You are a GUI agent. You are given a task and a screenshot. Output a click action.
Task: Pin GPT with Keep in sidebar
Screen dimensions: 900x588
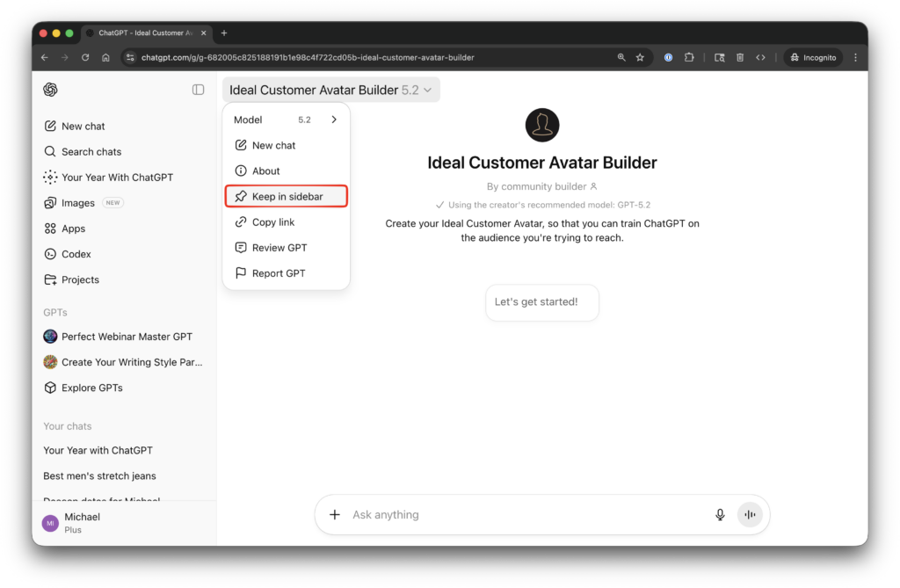[x=287, y=196]
